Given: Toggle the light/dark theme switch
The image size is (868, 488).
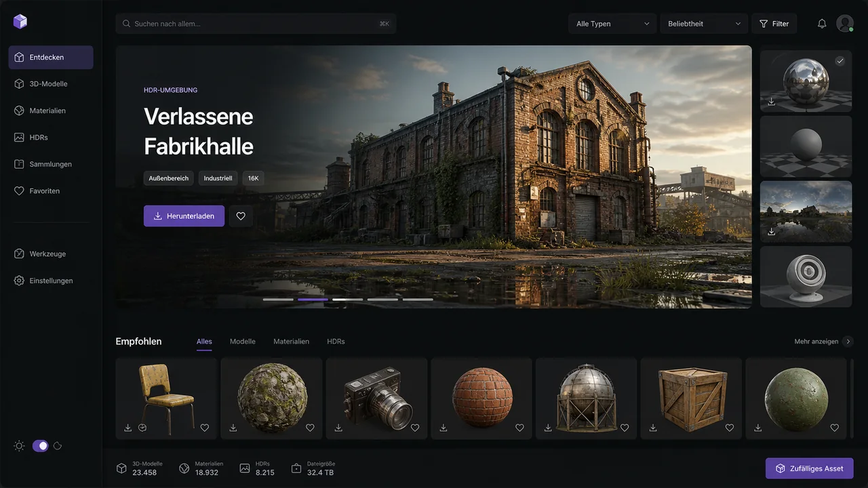Looking at the screenshot, I should click(41, 446).
